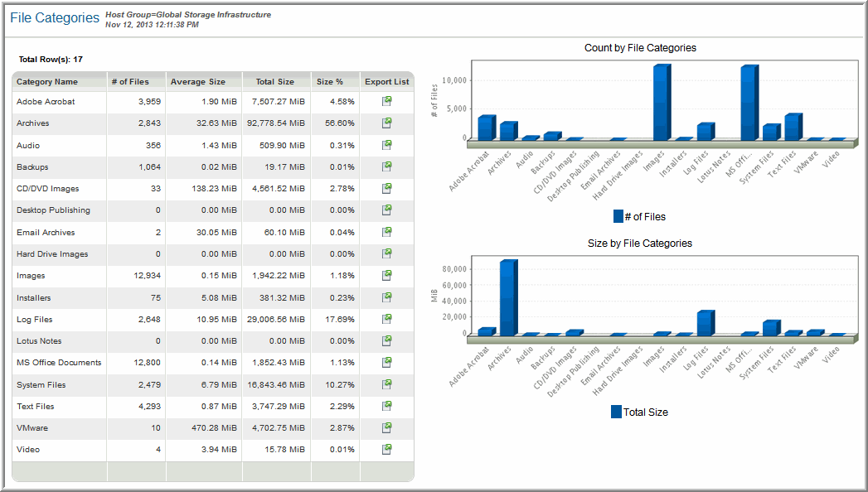This screenshot has height=492, width=868.
Task: Click the Total Size column header
Action: [275, 82]
